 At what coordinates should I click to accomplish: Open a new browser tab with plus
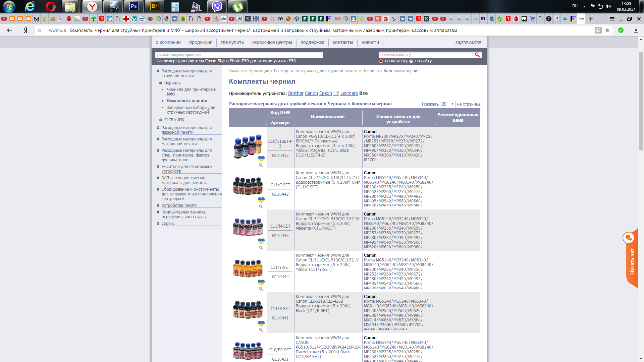[591, 19]
